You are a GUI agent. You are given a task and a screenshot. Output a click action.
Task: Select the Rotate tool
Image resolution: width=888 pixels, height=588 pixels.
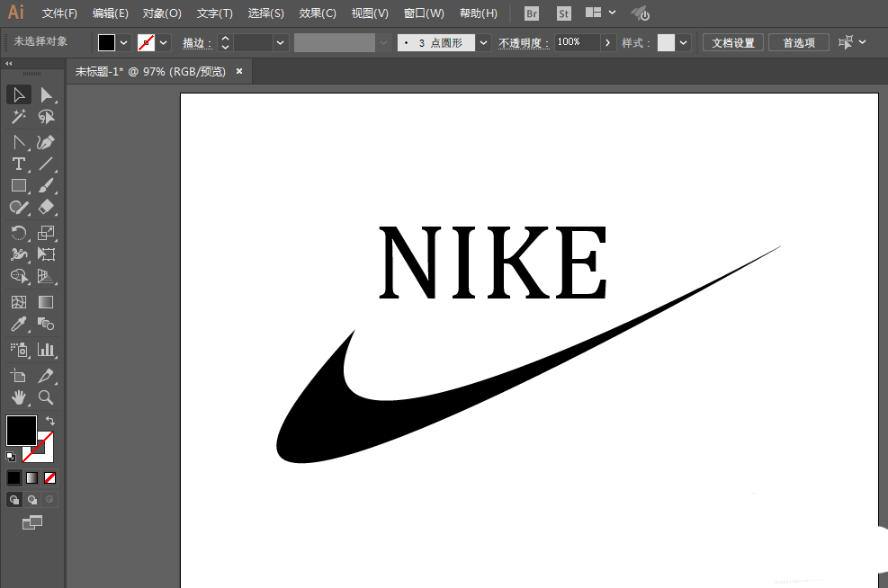pyautogui.click(x=19, y=233)
